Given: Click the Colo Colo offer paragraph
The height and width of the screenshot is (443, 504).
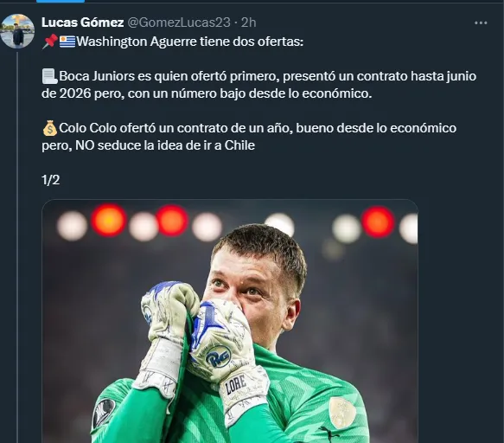Looking at the screenshot, I should pyautogui.click(x=249, y=137).
